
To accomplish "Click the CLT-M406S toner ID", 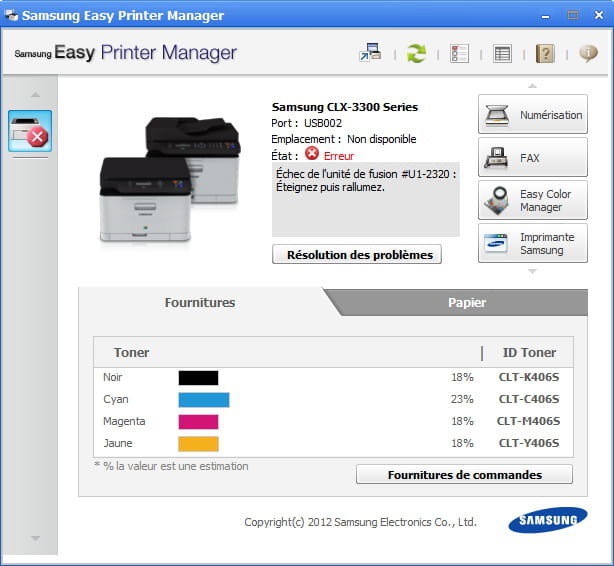I will pos(529,421).
